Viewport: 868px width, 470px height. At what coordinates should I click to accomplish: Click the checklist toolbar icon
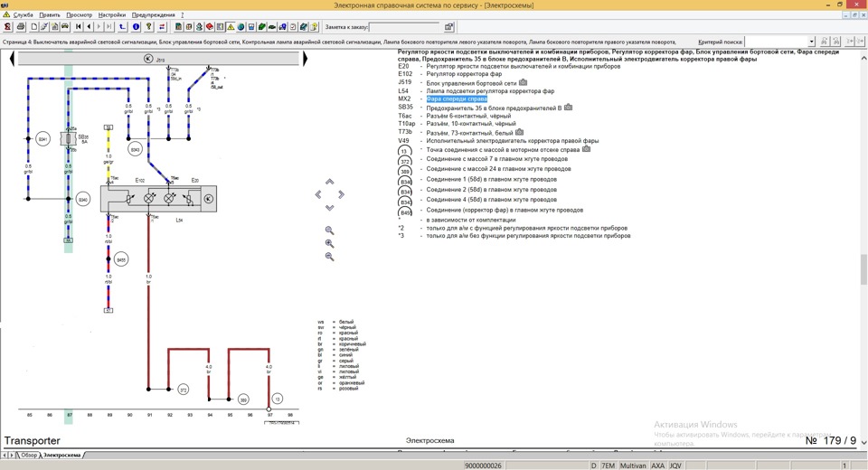click(x=293, y=26)
